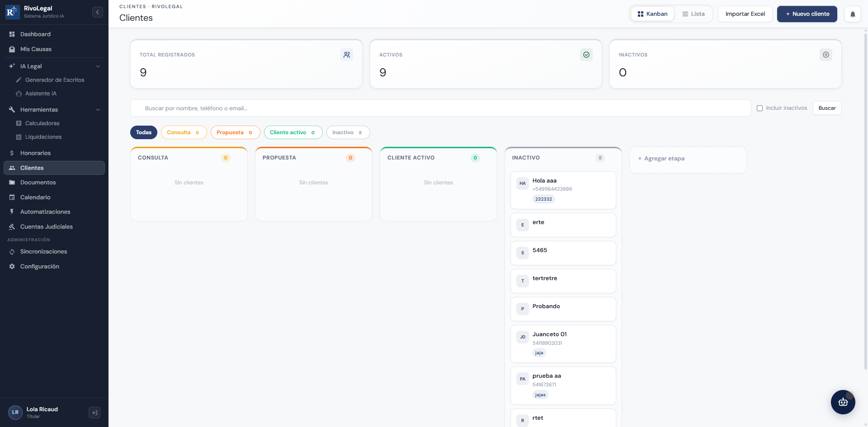Click the Mis Causas briefcase icon
The height and width of the screenshot is (427, 868).
click(x=12, y=49)
